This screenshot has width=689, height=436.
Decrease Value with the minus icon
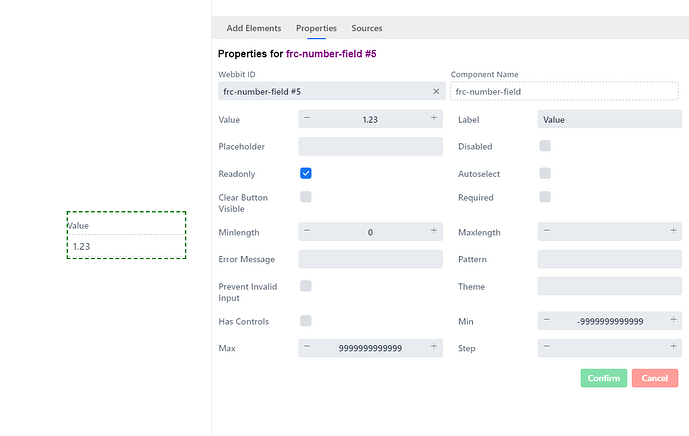307,118
